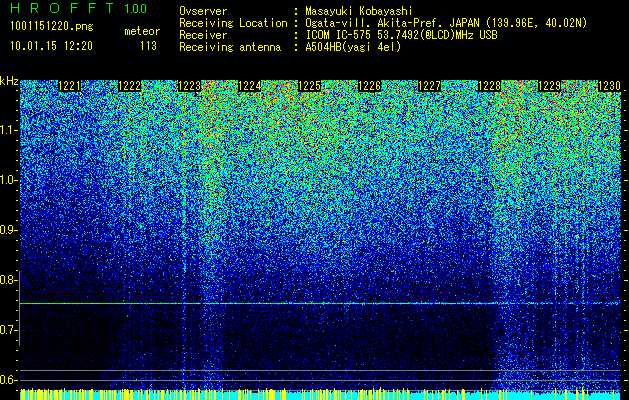629x400 pixels.
Task: Click the A504HB(yagi 4el) antenna text
Action: click(353, 47)
